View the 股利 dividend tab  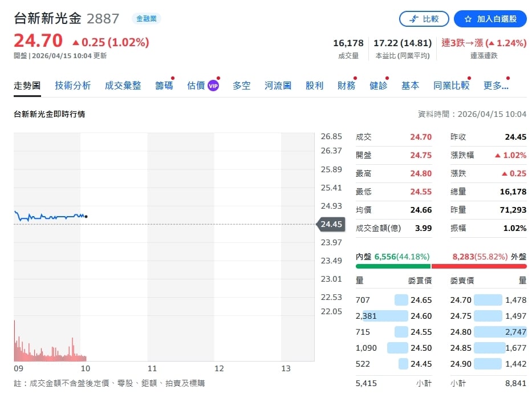coord(314,86)
